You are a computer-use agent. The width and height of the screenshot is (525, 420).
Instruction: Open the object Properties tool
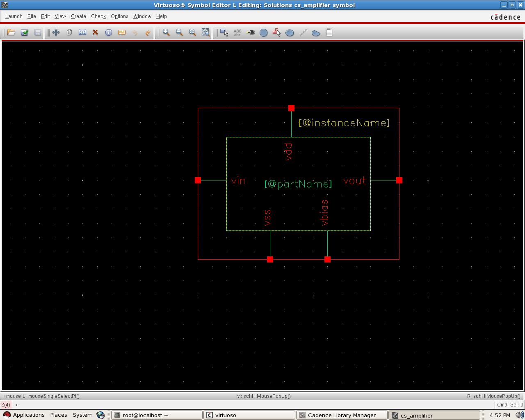tap(108, 32)
